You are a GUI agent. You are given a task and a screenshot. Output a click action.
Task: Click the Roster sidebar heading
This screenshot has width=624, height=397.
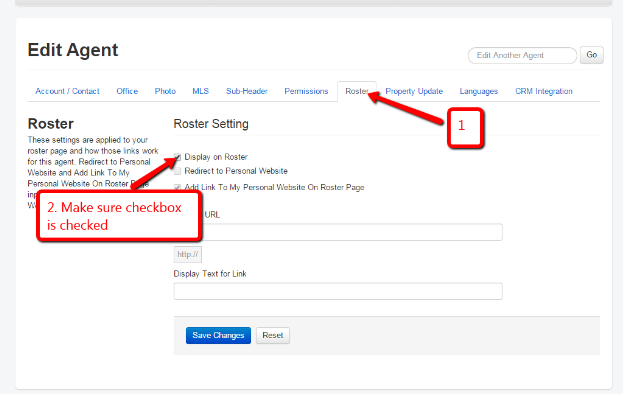[51, 124]
